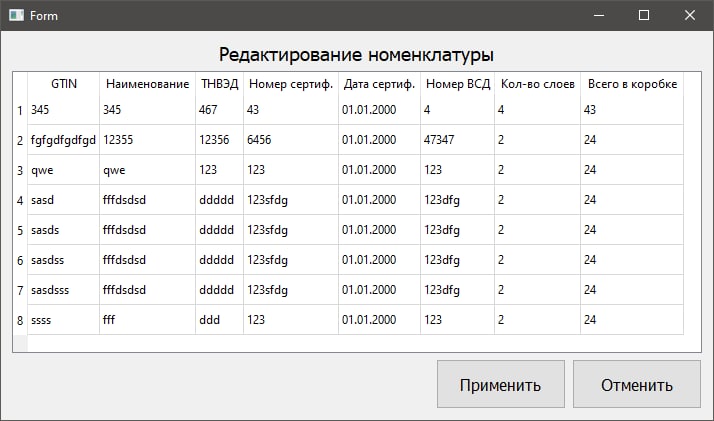
Task: Select GTIN cell 'sasd'
Action: pos(64,200)
